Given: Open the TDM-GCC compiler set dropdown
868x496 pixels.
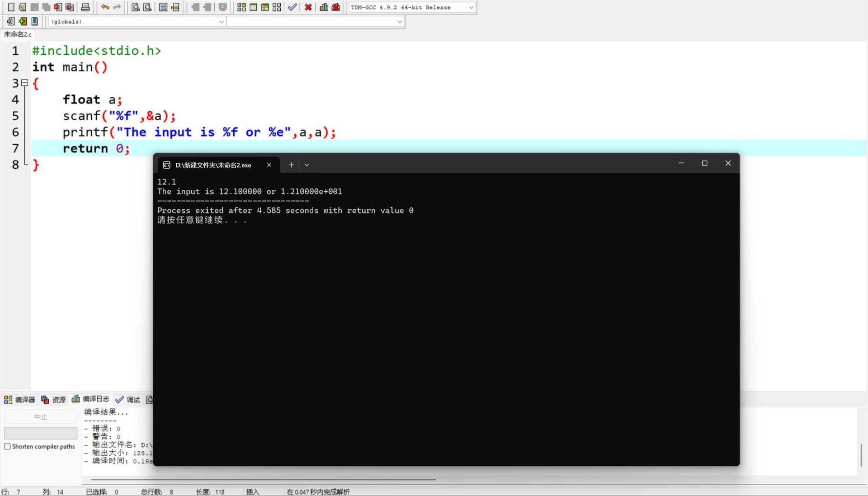Looking at the screenshot, I should click(471, 7).
